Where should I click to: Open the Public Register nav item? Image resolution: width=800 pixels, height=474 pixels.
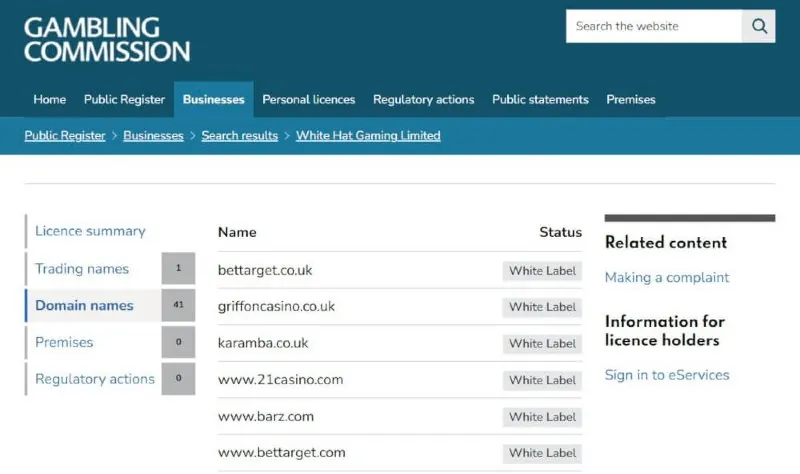(124, 99)
